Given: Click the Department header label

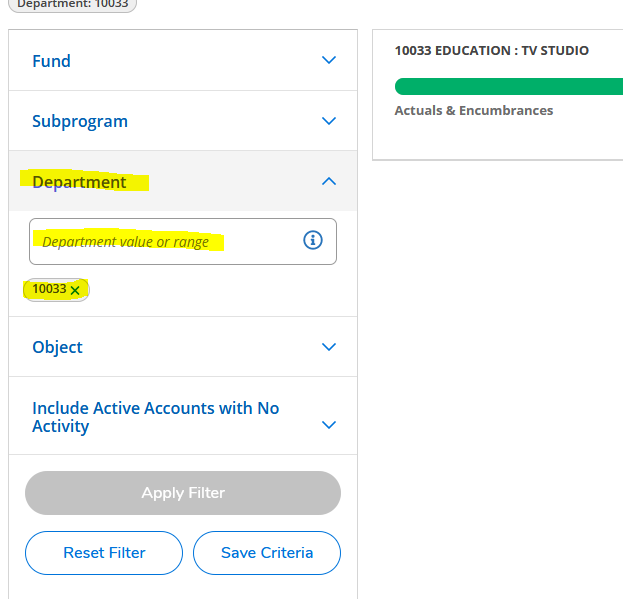Looking at the screenshot, I should tap(80, 182).
